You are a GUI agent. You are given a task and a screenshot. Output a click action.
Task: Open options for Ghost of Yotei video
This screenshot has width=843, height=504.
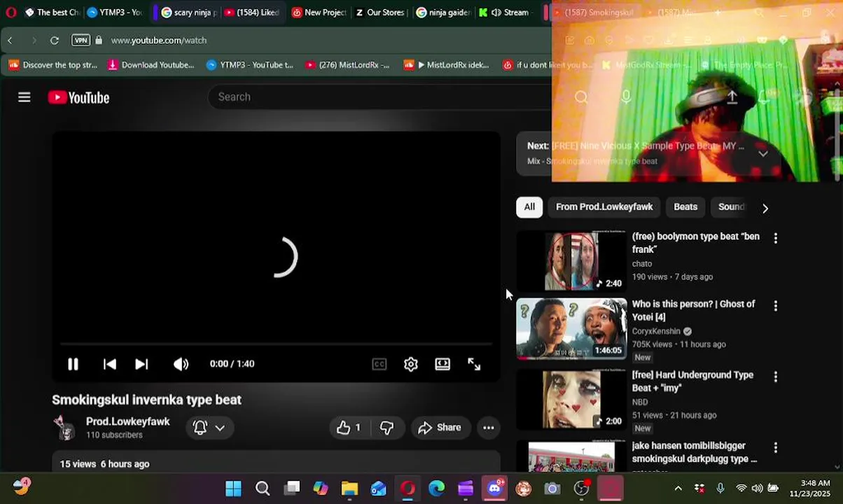click(x=775, y=307)
